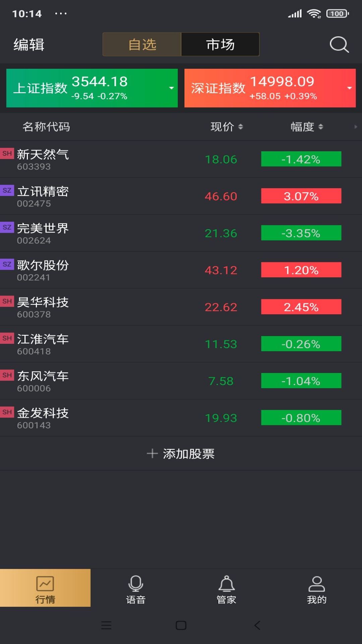
Task: Open the 语音 microphone icon
Action: pyautogui.click(x=136, y=584)
